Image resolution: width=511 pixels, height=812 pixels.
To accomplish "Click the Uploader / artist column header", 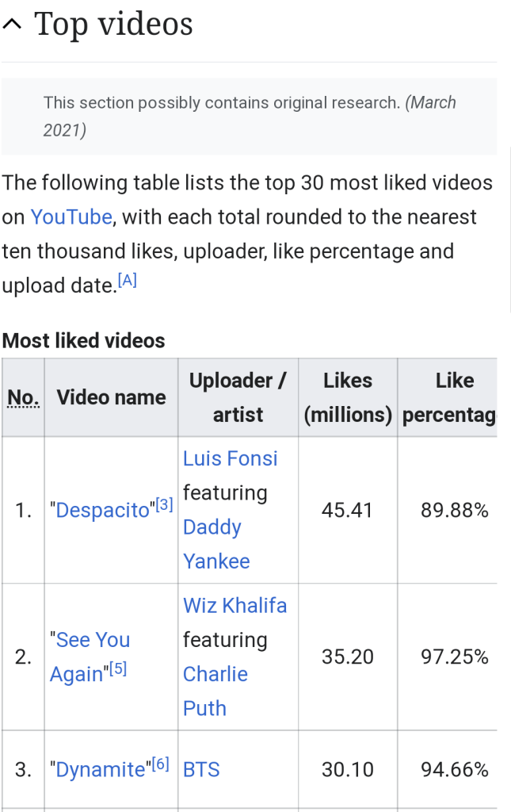I will coord(238,397).
